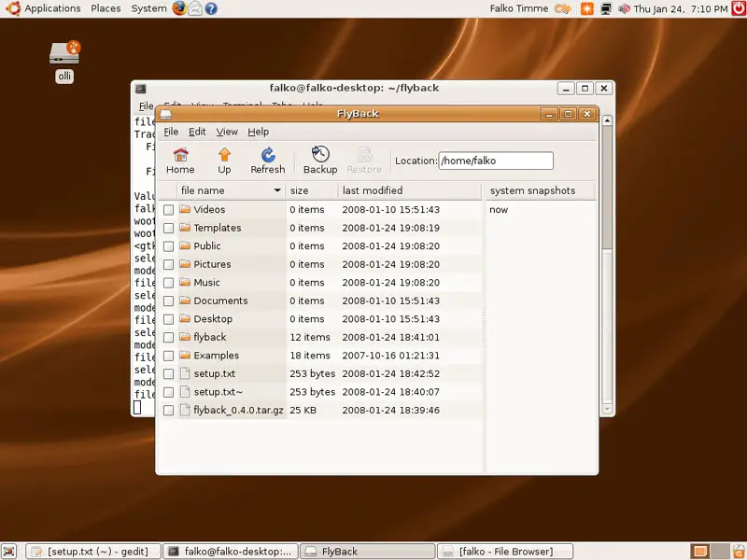Open the System menu in top panel
The height and width of the screenshot is (560, 747).
(x=148, y=8)
